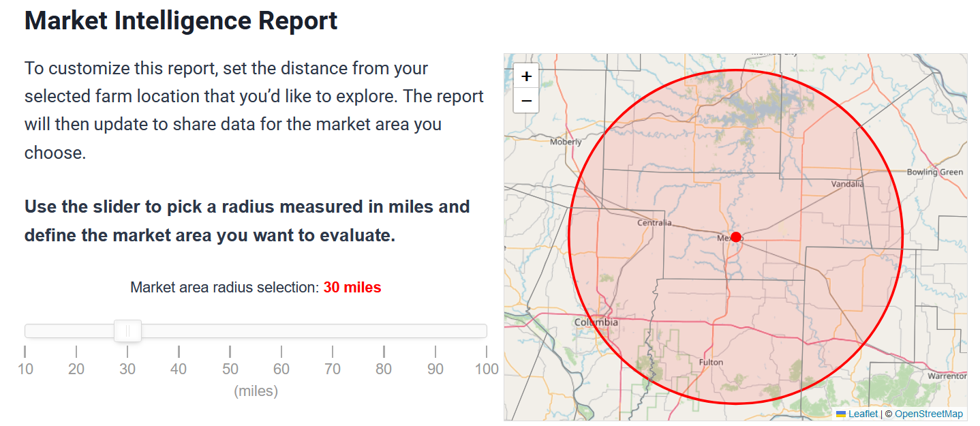Image resolution: width=980 pixels, height=426 pixels.
Task: Click the red center marker at Mexico
Action: click(x=735, y=237)
